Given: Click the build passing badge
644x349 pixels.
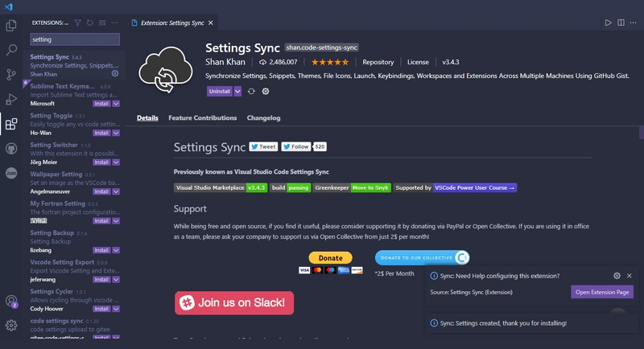Looking at the screenshot, I should point(291,188).
